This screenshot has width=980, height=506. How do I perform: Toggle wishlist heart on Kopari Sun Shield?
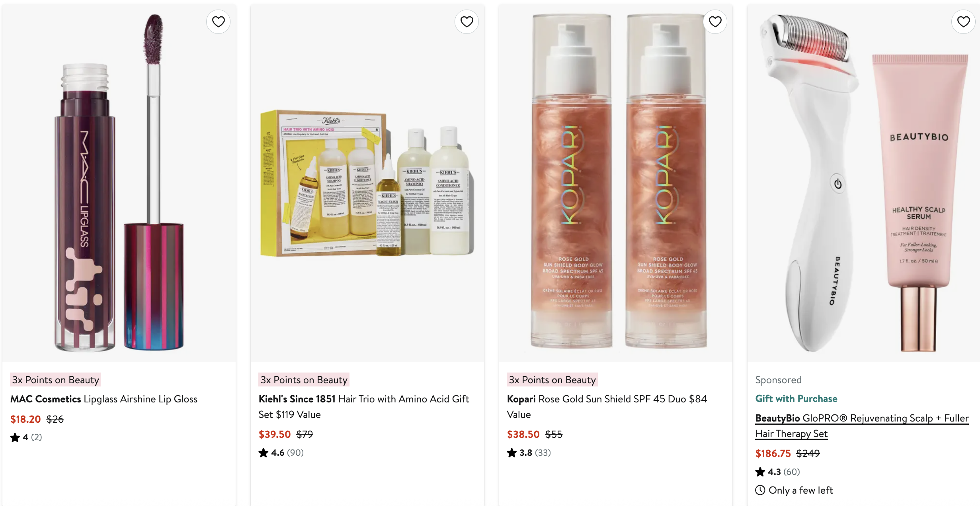click(715, 22)
